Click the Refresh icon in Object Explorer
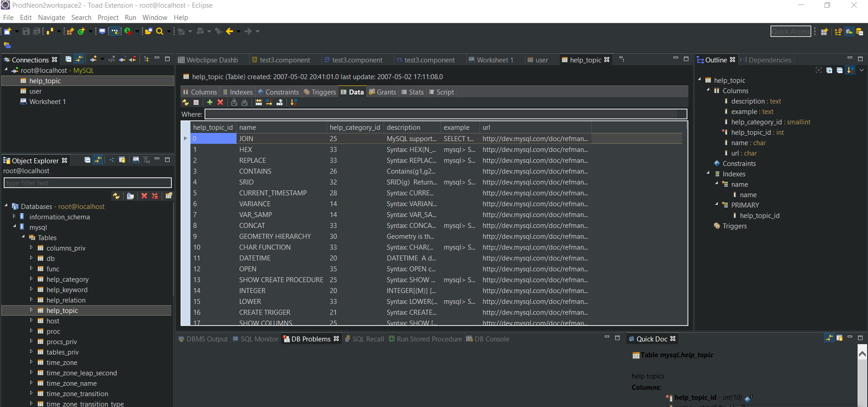 (x=116, y=196)
